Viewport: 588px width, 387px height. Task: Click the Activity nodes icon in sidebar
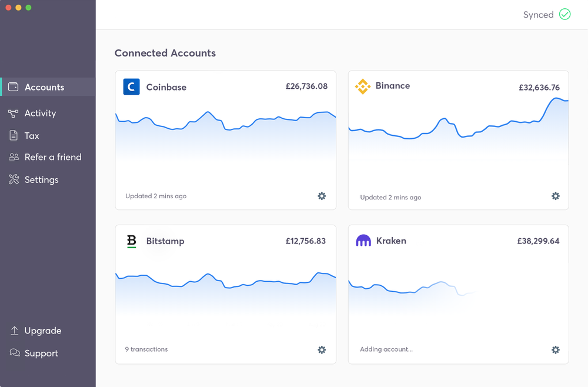click(14, 114)
